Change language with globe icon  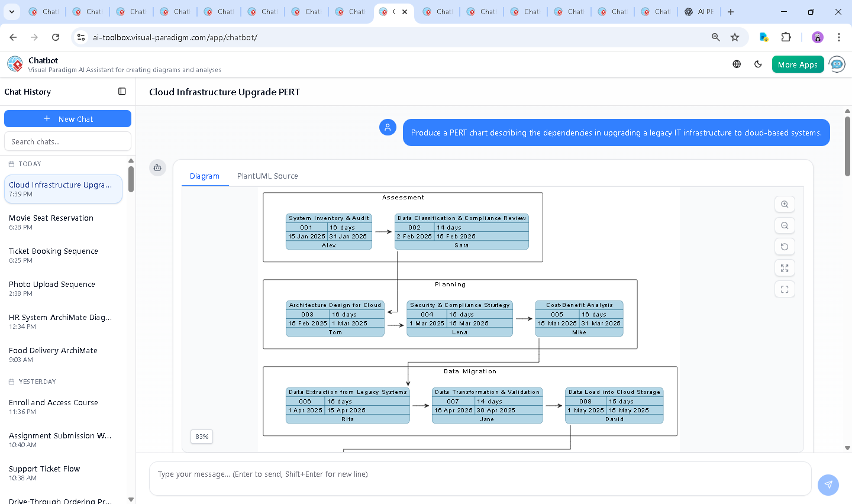pos(737,64)
